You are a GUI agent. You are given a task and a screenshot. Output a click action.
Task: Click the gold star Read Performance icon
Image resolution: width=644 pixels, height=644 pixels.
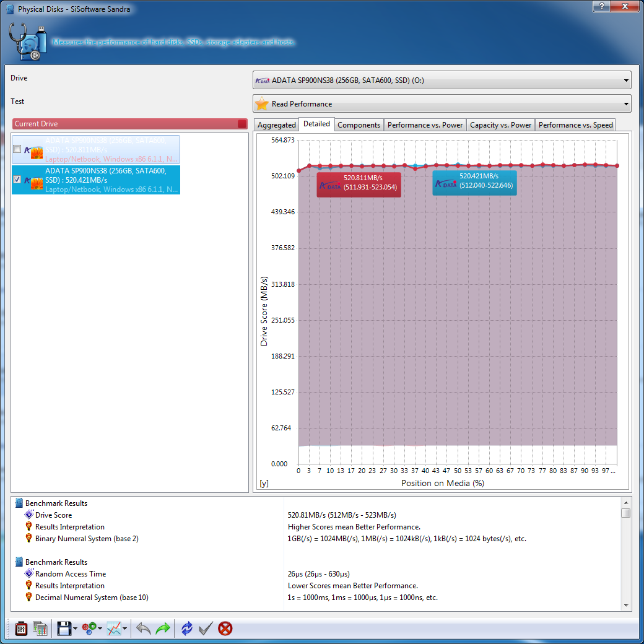261,103
